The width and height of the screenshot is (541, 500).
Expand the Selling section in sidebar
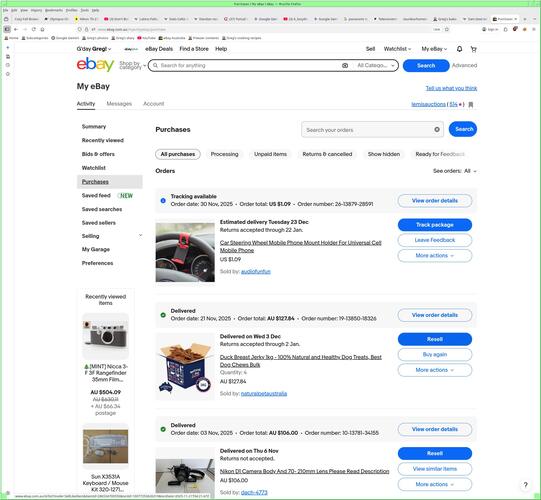[140, 236]
